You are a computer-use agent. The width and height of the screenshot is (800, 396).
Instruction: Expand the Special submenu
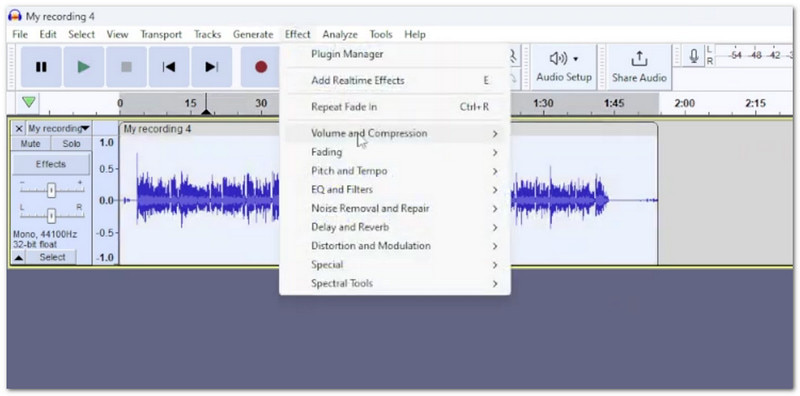pos(395,265)
